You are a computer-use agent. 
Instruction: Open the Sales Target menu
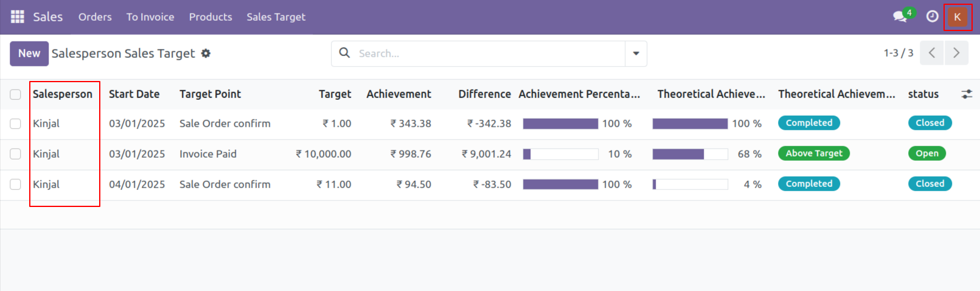coord(276,17)
